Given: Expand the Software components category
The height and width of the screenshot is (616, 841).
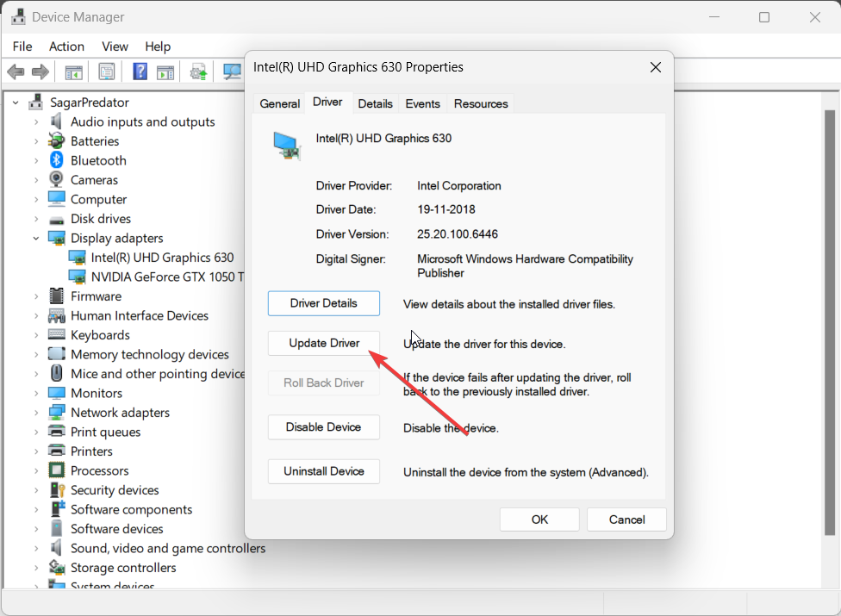Looking at the screenshot, I should point(36,509).
